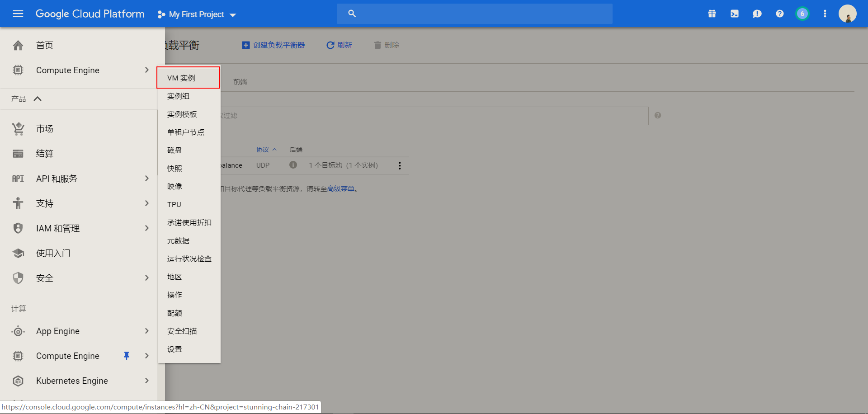868x414 pixels.
Task: Select 单租户节点 from the submenu
Action: coord(189,132)
